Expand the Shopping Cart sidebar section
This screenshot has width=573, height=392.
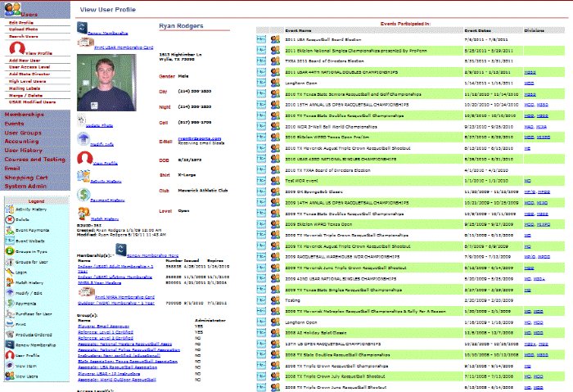pos(26,178)
